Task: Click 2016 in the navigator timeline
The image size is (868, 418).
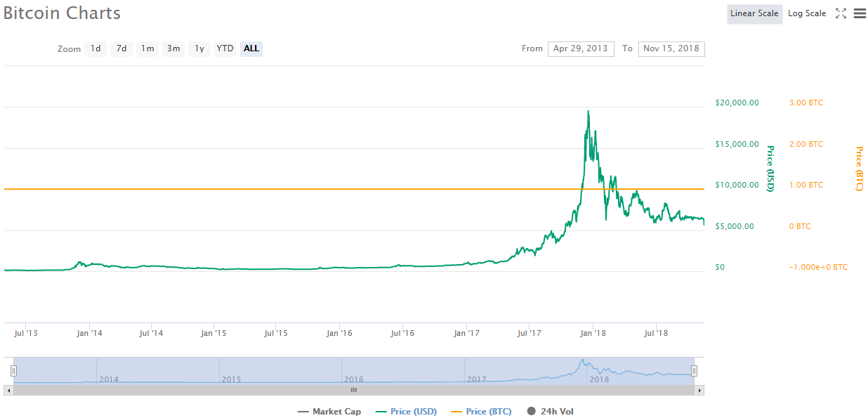Action: pos(353,379)
